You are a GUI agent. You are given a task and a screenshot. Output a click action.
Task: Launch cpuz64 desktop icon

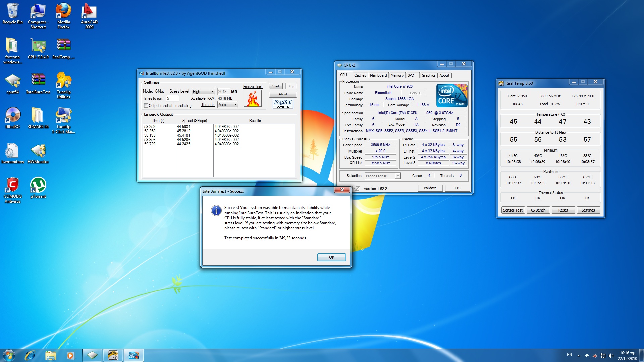(x=12, y=83)
